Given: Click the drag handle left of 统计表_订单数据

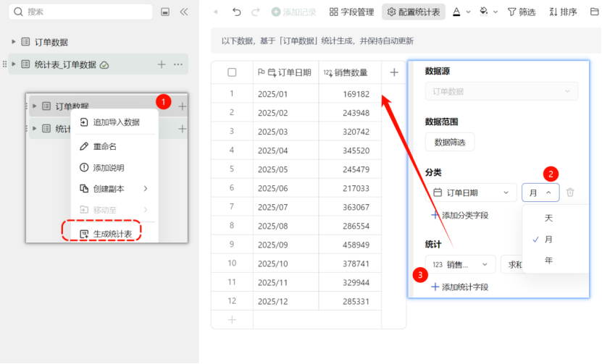Looking at the screenshot, I should pos(4,64).
